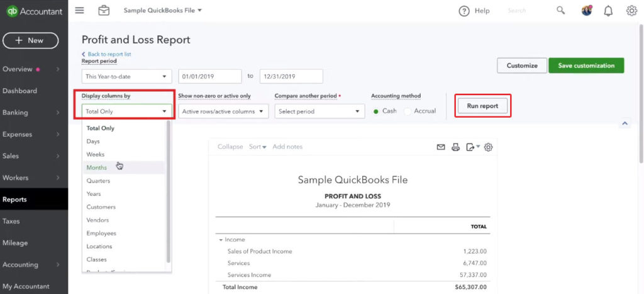
Task: Choose Vendors from the columns list
Action: pyautogui.click(x=123, y=220)
